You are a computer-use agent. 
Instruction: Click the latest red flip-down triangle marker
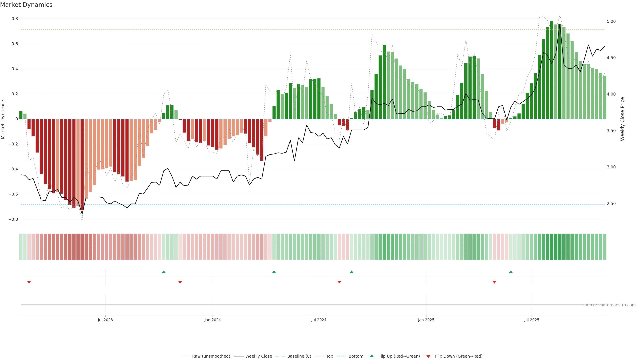(494, 282)
